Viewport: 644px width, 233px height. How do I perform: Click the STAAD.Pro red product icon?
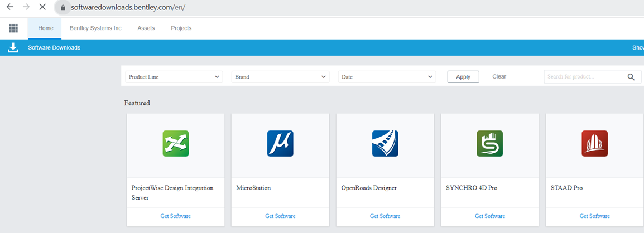click(x=595, y=144)
